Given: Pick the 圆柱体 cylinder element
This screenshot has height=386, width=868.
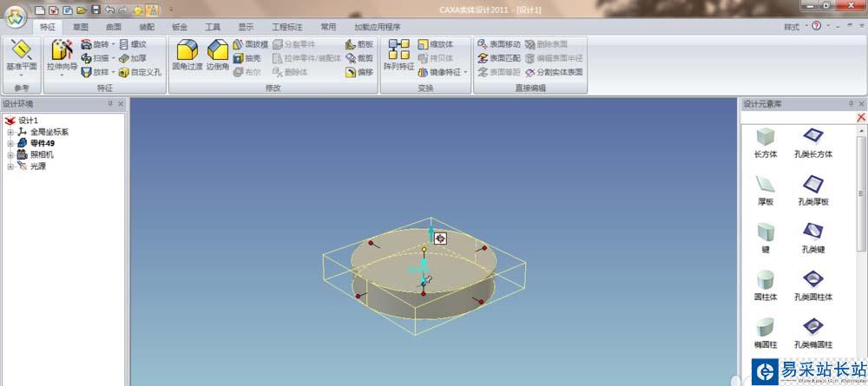Looking at the screenshot, I should click(x=766, y=285).
